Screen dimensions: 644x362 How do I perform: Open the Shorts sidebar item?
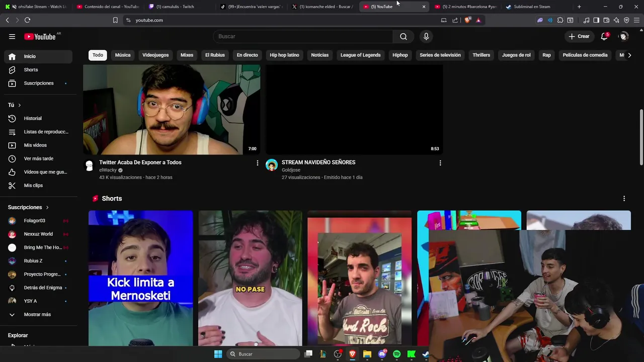click(38, 70)
